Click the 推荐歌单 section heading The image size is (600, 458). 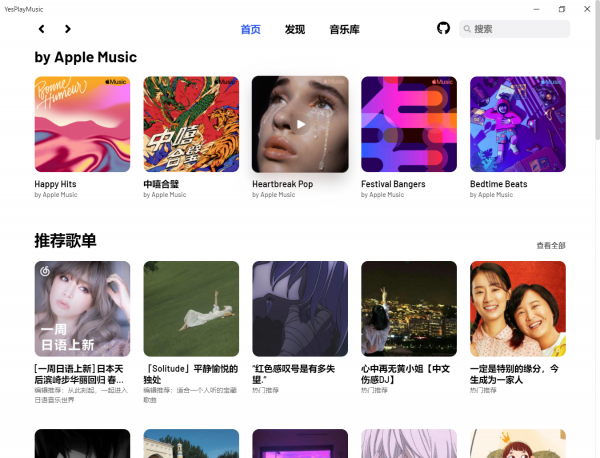(65, 241)
